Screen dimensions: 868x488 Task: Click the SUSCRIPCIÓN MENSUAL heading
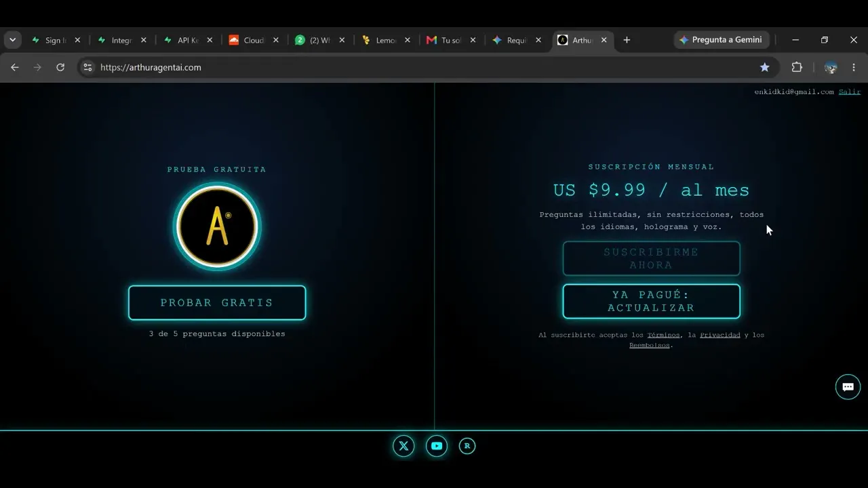651,167
